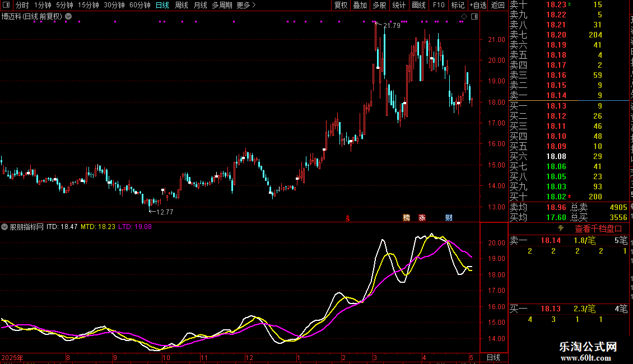Expand the 股朋指标网 indicator dropdown

4,227
